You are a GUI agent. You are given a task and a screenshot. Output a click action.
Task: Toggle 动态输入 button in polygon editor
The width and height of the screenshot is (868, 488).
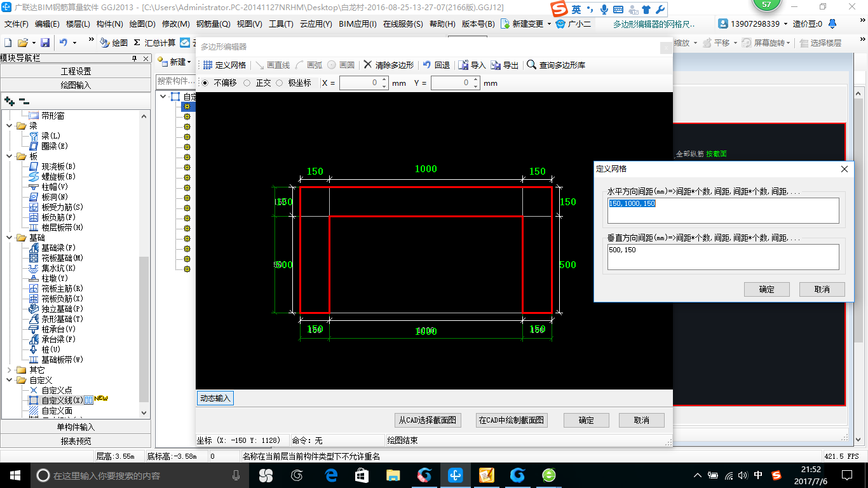pyautogui.click(x=215, y=398)
